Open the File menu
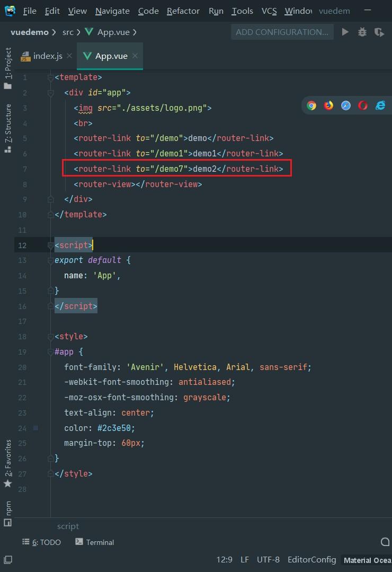 coord(30,11)
